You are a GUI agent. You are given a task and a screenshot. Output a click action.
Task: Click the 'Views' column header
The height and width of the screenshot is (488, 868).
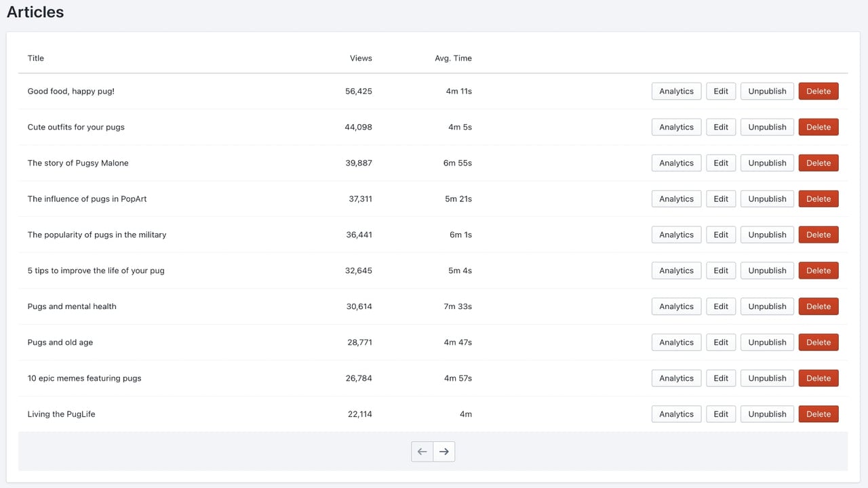point(361,58)
